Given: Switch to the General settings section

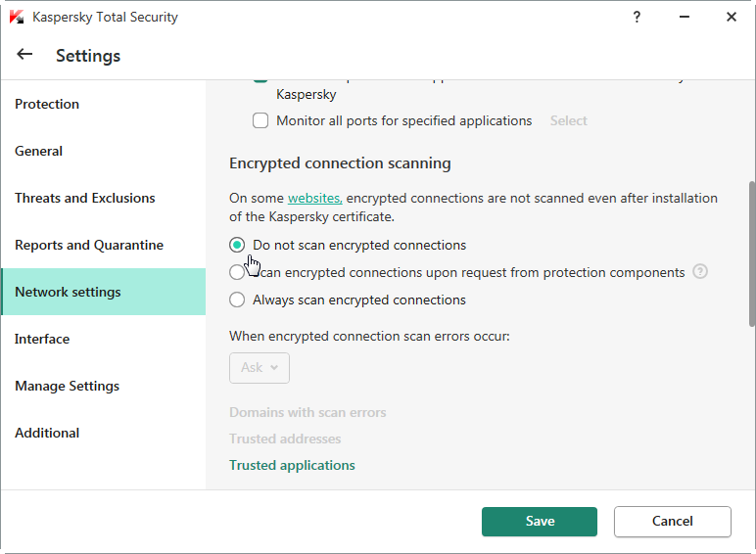Looking at the screenshot, I should [38, 151].
